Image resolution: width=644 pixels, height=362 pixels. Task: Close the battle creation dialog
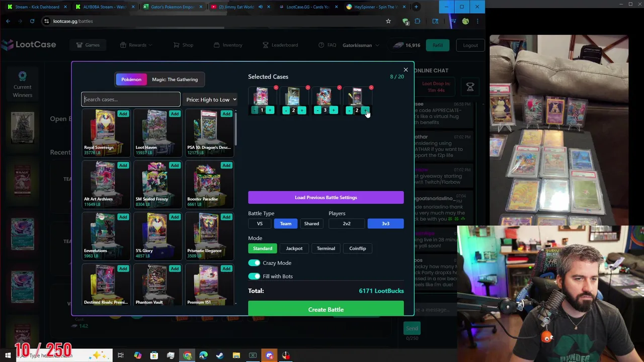[406, 70]
